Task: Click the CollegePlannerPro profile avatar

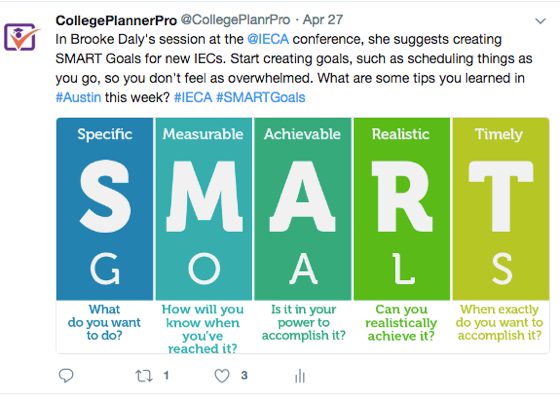Action: coord(21,37)
